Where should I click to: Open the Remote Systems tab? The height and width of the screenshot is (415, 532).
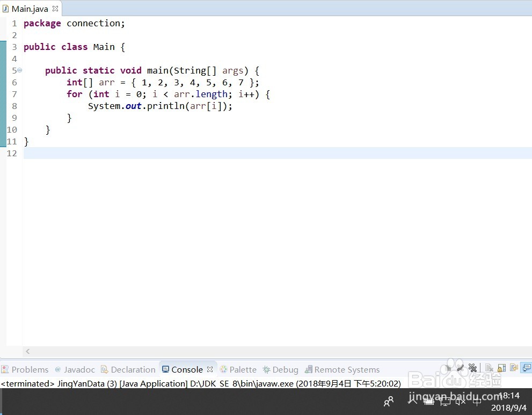[x=342, y=369]
